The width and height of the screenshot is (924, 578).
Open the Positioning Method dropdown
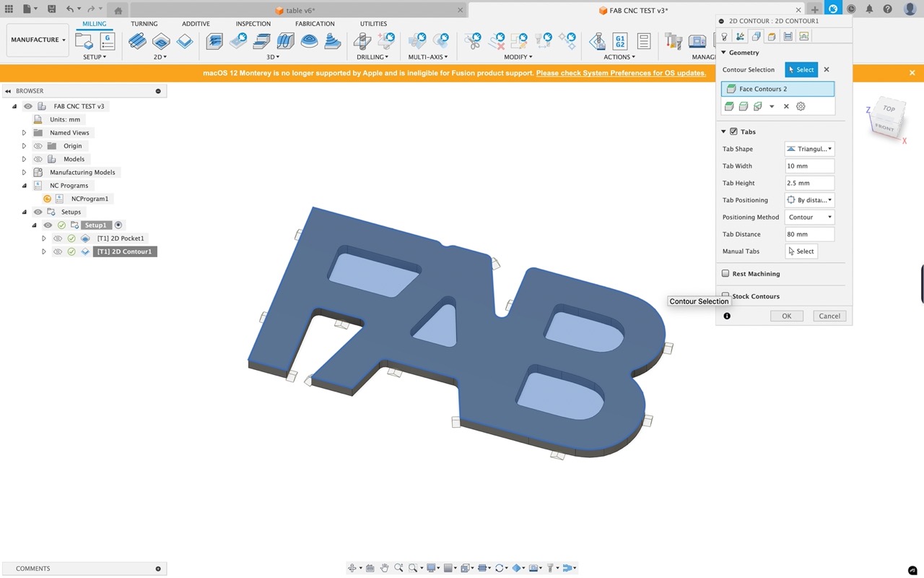coord(809,217)
